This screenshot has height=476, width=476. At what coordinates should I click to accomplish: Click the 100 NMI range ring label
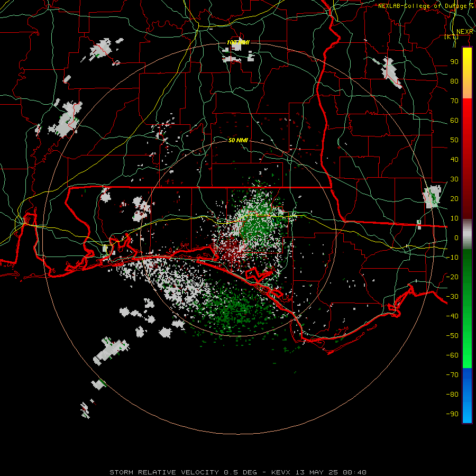[x=238, y=42]
